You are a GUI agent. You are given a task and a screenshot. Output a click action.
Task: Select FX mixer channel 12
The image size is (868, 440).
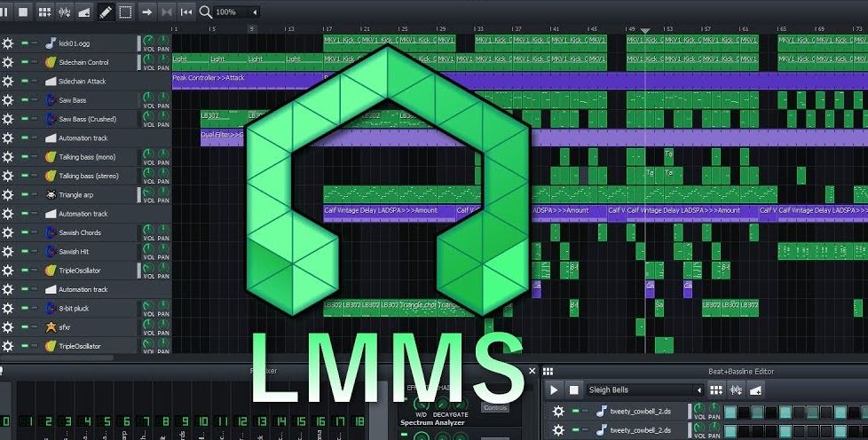pos(242,421)
